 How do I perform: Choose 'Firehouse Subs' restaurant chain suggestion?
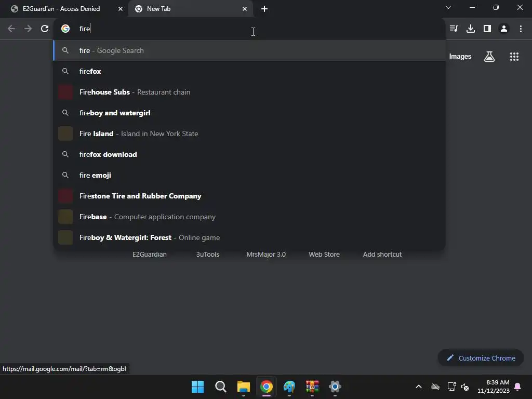coord(249,92)
